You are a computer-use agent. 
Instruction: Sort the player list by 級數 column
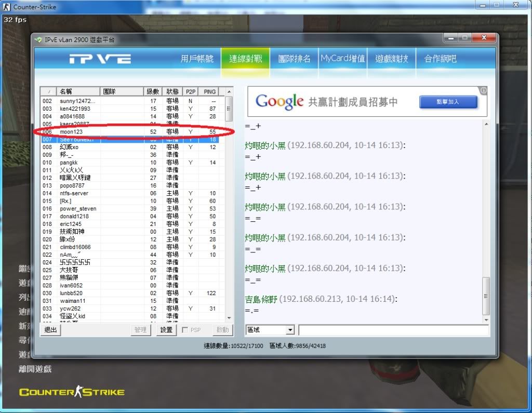tap(152, 91)
